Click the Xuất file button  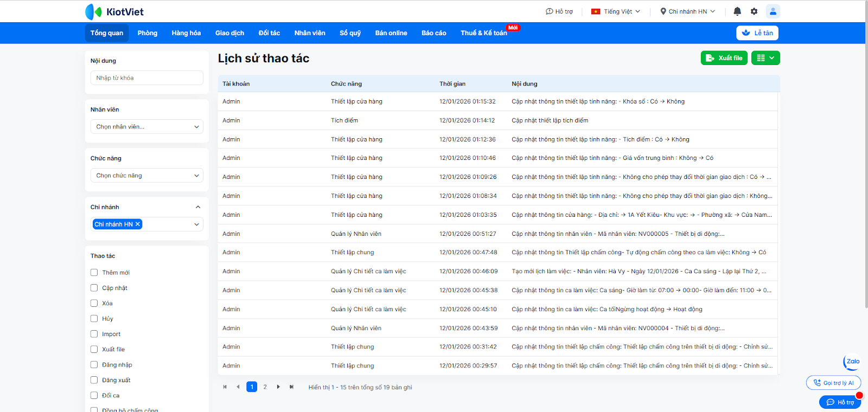click(724, 58)
